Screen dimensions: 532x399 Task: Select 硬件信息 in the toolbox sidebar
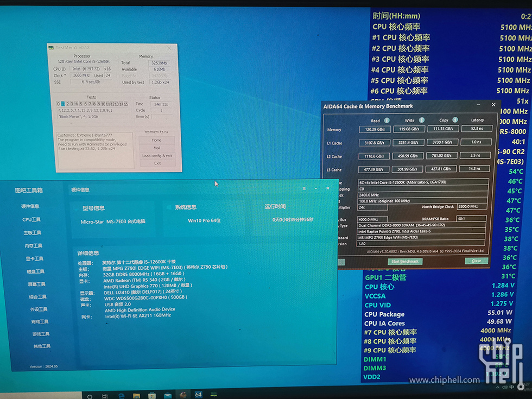click(x=30, y=206)
